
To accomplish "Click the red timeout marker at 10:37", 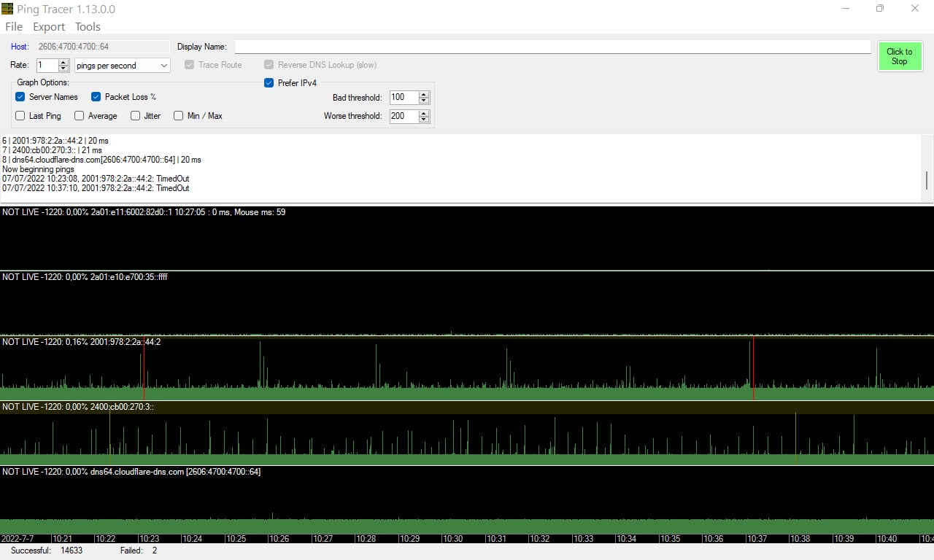I will [x=753, y=368].
